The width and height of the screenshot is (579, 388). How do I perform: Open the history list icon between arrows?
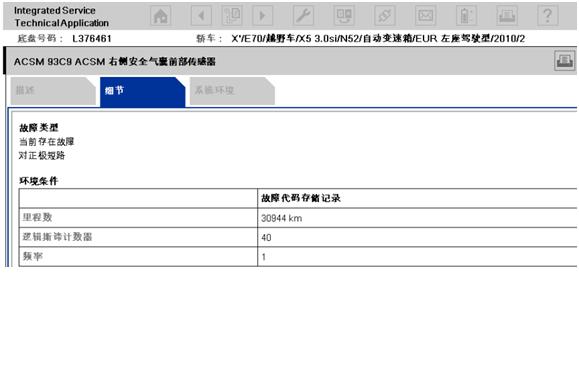[x=232, y=16]
